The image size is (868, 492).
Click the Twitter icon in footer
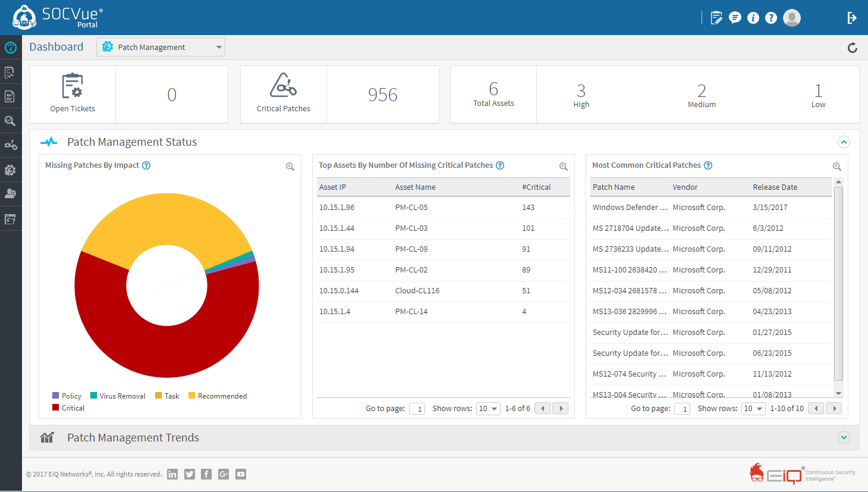[190, 474]
